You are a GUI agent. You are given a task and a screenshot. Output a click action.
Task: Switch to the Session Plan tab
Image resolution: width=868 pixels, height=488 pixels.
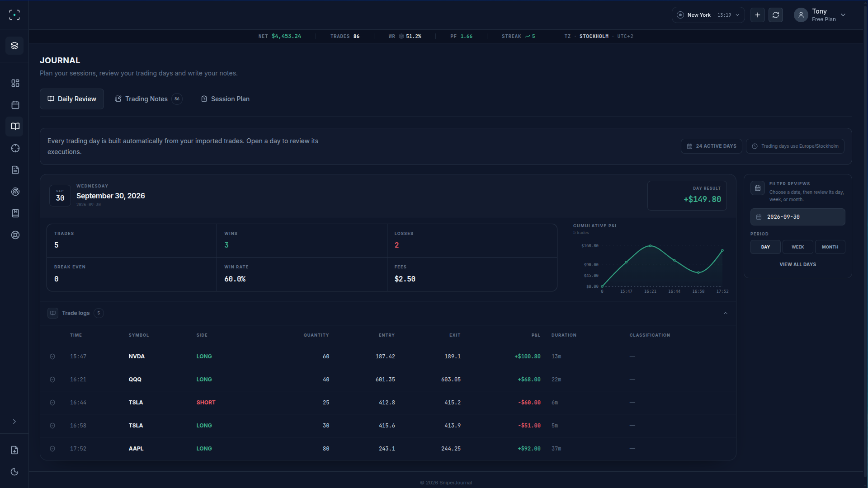tap(225, 99)
